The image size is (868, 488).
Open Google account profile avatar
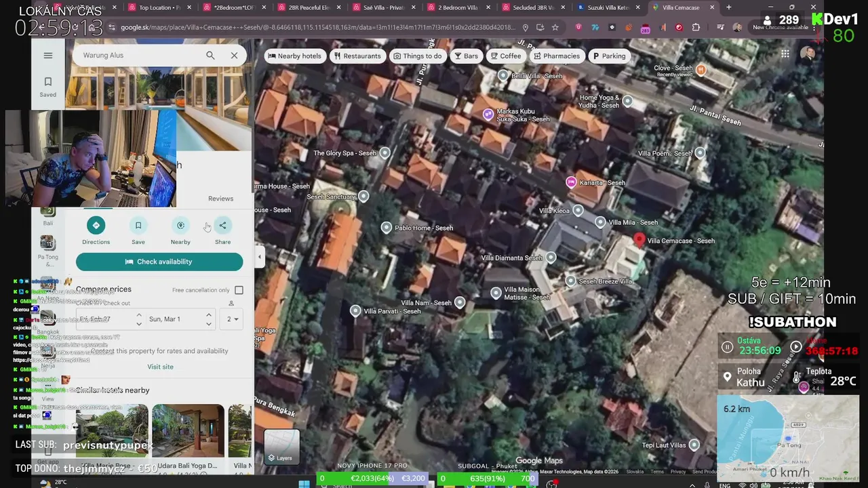click(807, 54)
